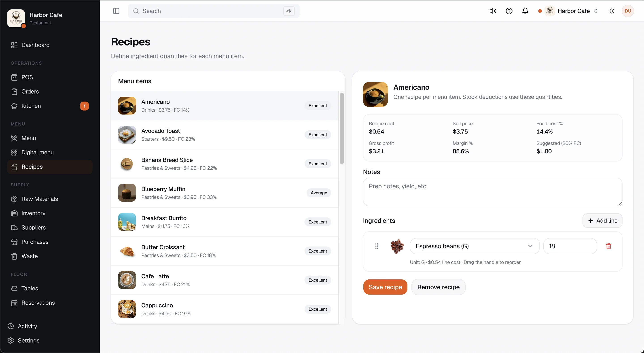
Task: Click the Raw Materials box icon
Action: click(14, 199)
